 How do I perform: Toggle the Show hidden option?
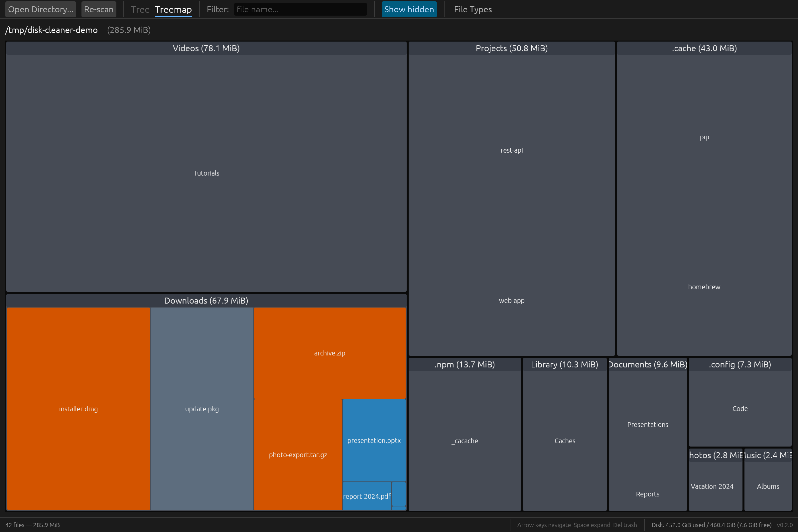coord(409,9)
